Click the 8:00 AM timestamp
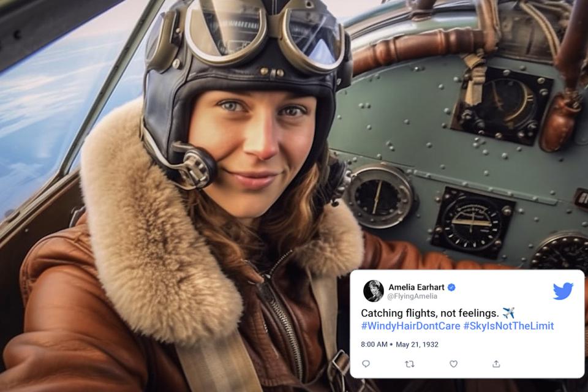This screenshot has width=588, height=392. coord(374,344)
